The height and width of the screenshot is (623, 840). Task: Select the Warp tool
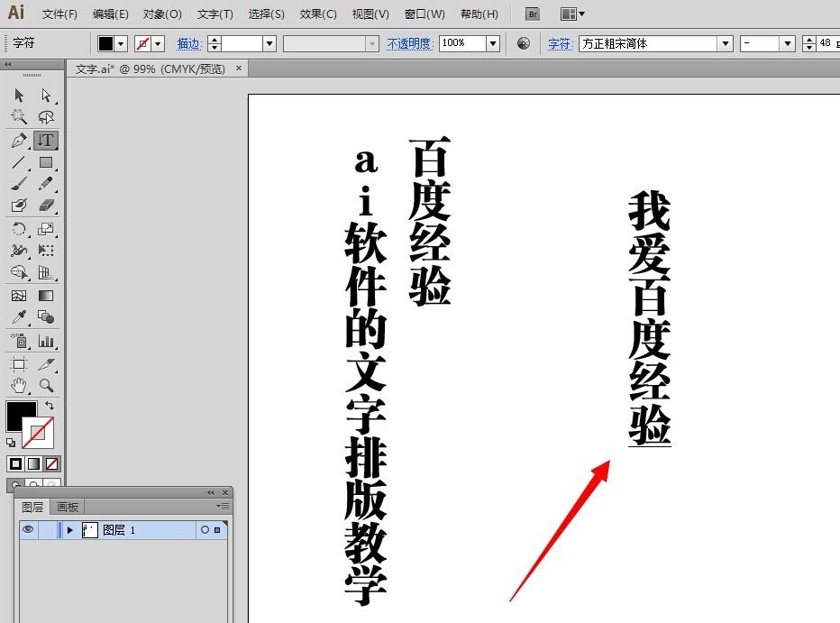coord(19,251)
